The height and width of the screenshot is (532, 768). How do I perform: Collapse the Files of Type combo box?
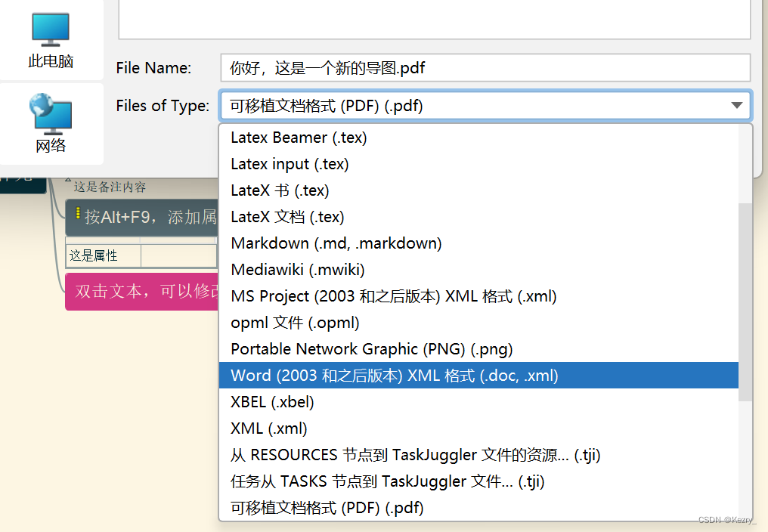point(485,105)
